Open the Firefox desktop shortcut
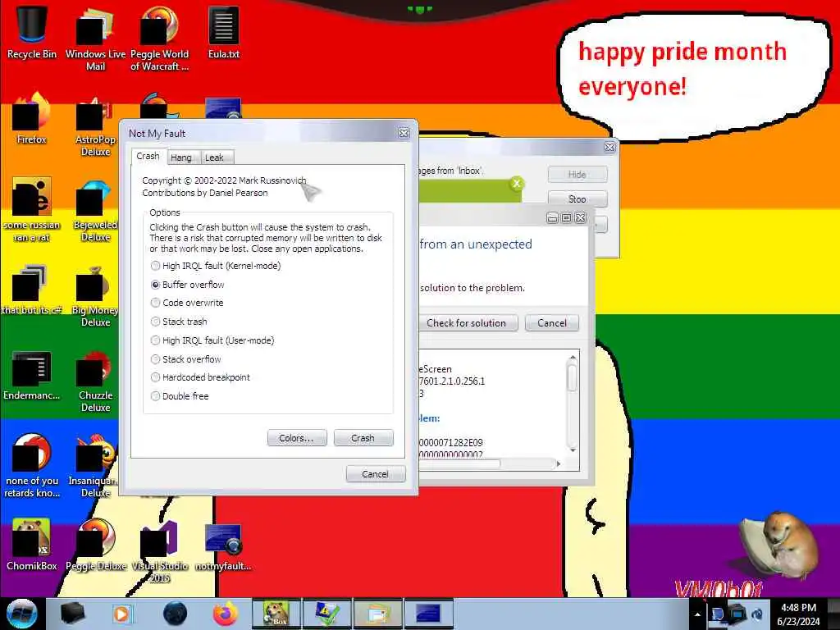Image resolution: width=840 pixels, height=630 pixels. [x=32, y=116]
